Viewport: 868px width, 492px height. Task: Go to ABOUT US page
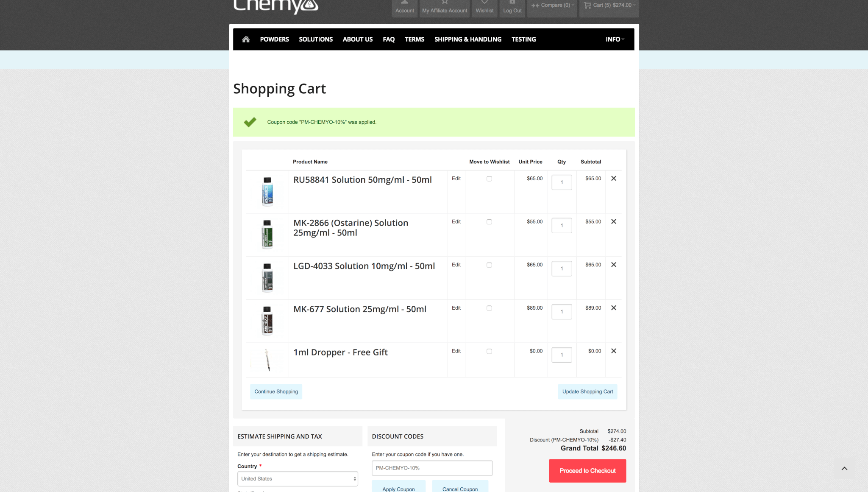point(358,39)
